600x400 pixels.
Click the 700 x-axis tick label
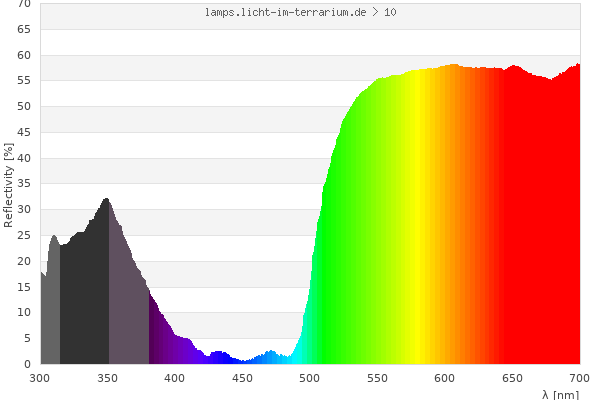tap(580, 377)
